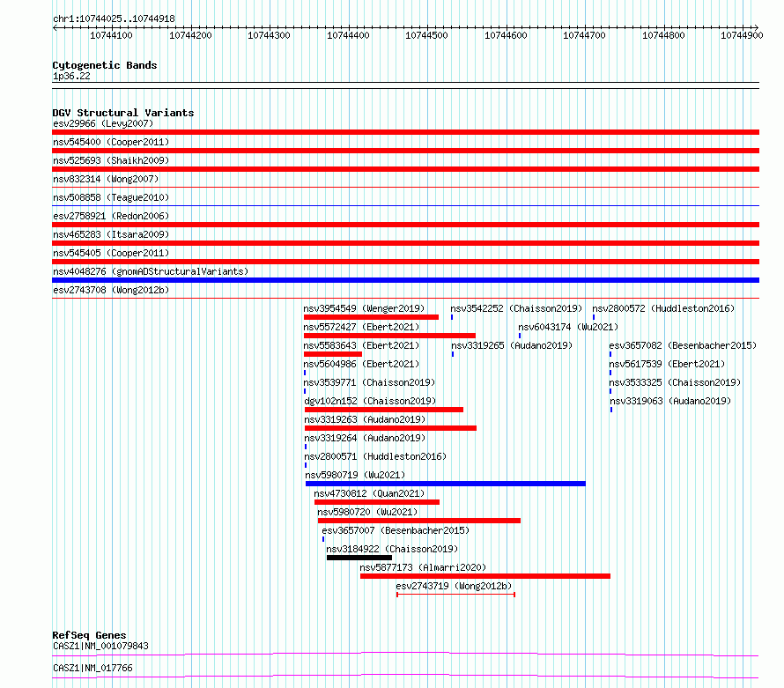This screenshot has height=688, width=784.
Task: Click the red bar under esv29966
Action: (x=405, y=132)
